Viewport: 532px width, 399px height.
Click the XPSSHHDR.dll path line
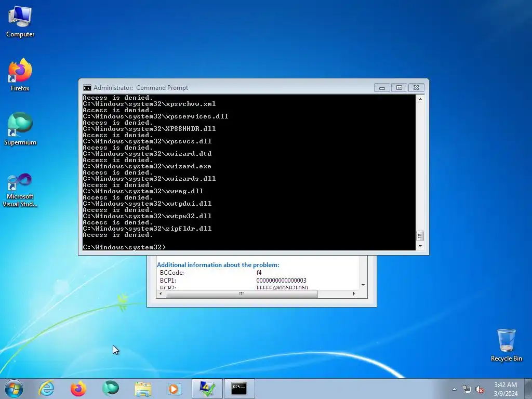coord(149,129)
